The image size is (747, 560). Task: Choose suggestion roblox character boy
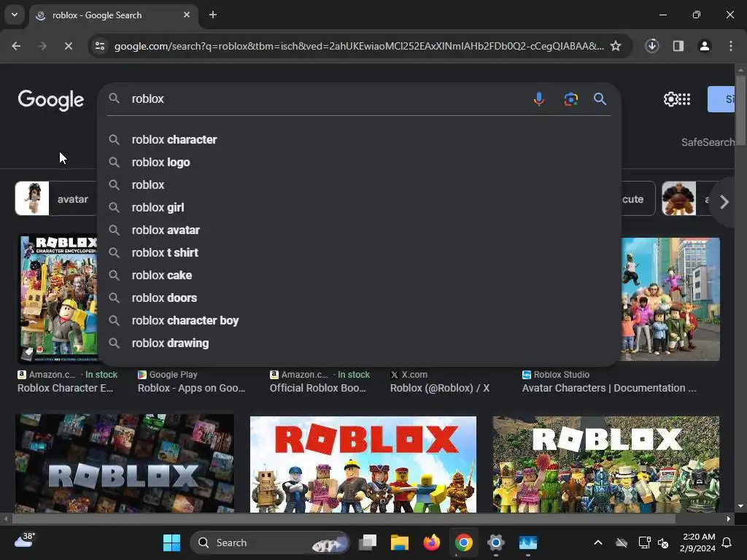[x=359, y=321]
